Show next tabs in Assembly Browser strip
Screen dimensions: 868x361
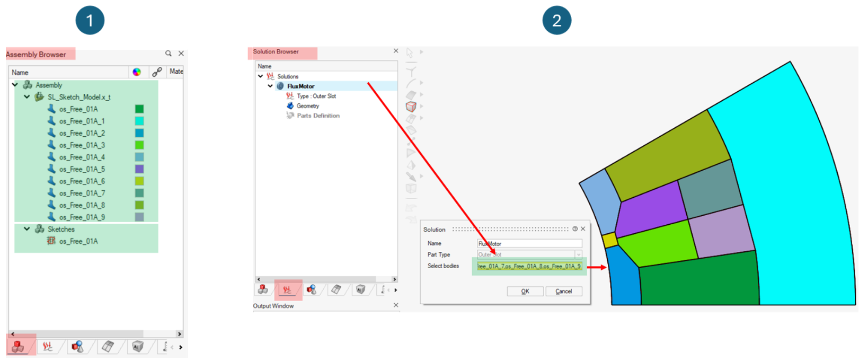click(x=181, y=347)
